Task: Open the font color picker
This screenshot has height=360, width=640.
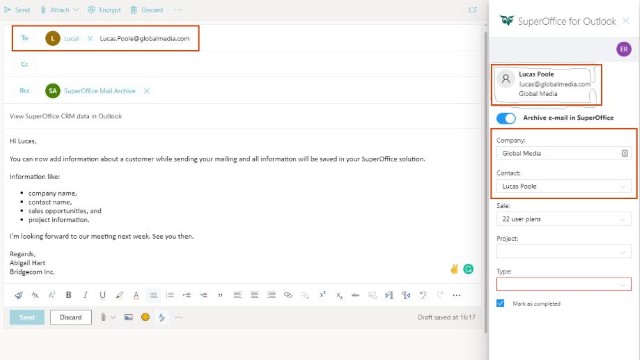Action: pyautogui.click(x=136, y=295)
